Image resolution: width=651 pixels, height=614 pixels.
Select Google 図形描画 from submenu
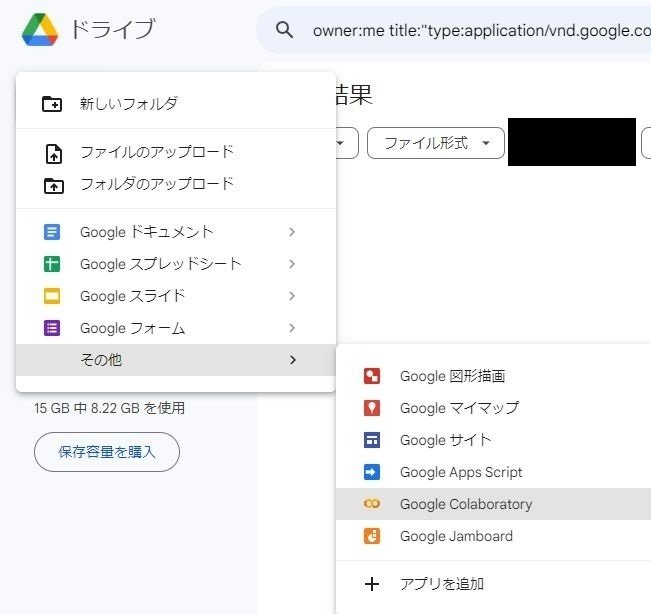493,376
